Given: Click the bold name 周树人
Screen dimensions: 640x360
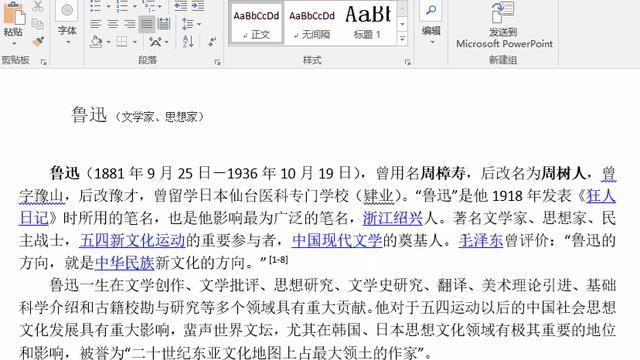Looking at the screenshot, I should point(564,173).
